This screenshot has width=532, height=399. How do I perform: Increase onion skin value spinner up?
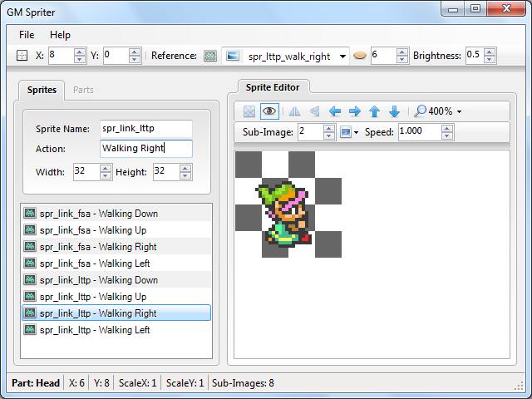pyautogui.click(x=402, y=52)
